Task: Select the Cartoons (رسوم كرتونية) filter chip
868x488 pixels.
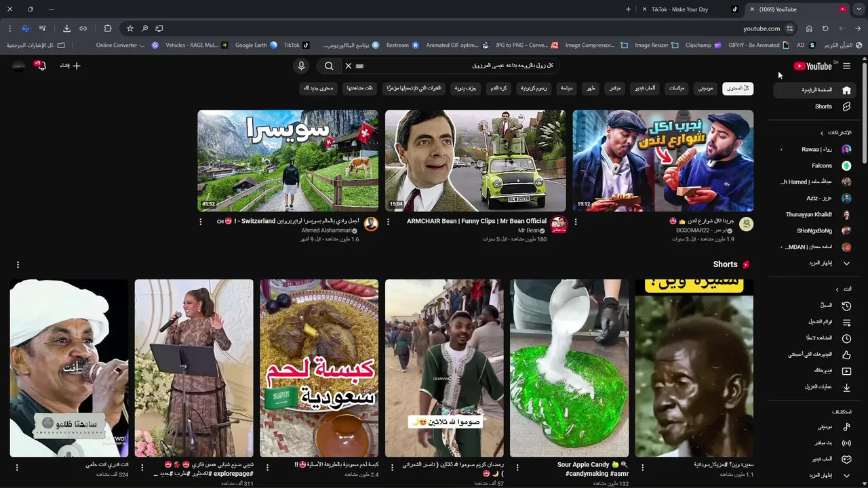Action: 534,88
